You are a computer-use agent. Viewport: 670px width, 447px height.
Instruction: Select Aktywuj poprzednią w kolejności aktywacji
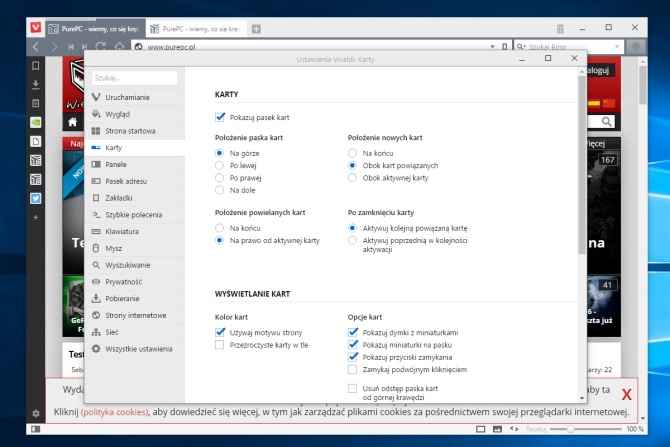coord(353,241)
